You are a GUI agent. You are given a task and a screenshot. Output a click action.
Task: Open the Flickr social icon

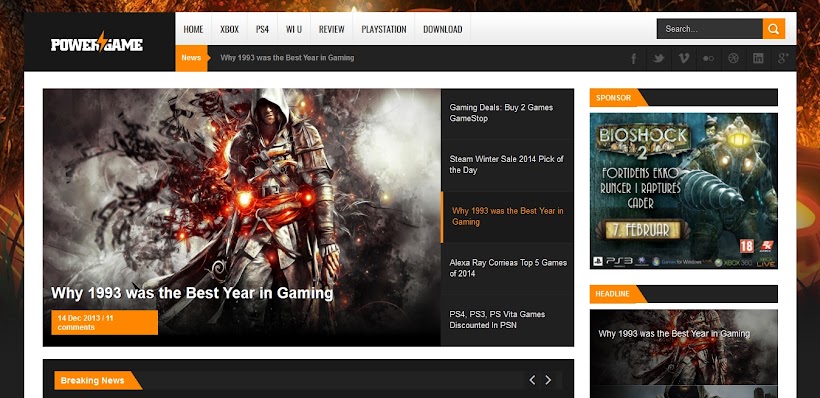[x=709, y=58]
